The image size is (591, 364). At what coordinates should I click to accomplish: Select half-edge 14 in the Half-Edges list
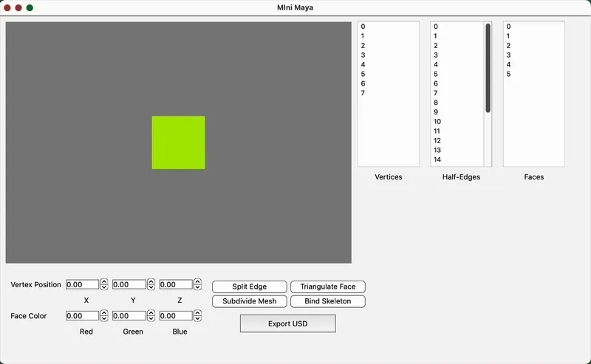tap(437, 159)
